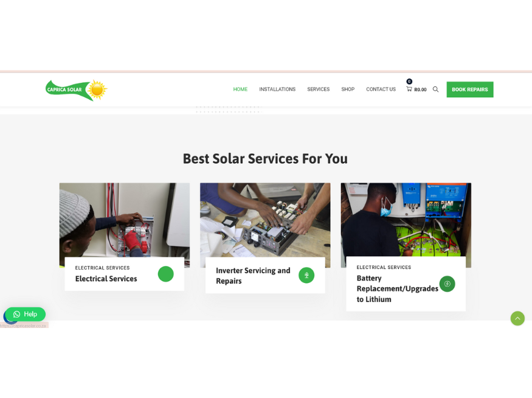Click the Caprica Solar sun logo
The image size is (532, 398).
(x=77, y=90)
